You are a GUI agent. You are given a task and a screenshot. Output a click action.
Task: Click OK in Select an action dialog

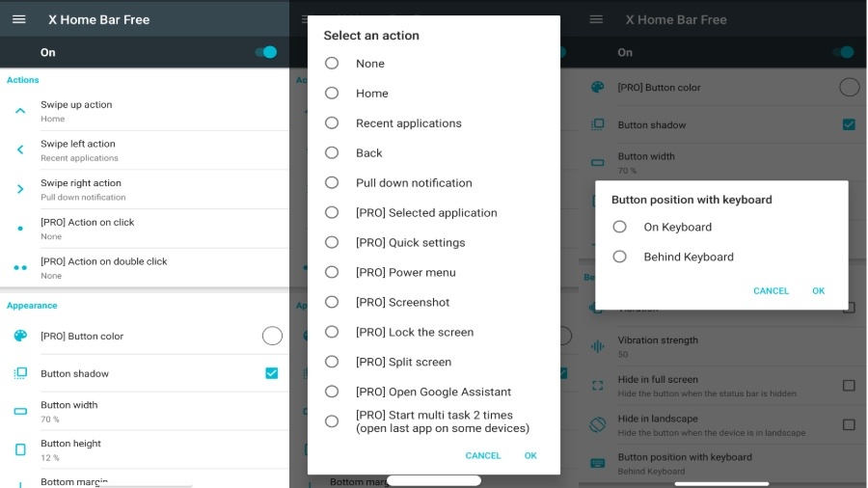coord(530,455)
